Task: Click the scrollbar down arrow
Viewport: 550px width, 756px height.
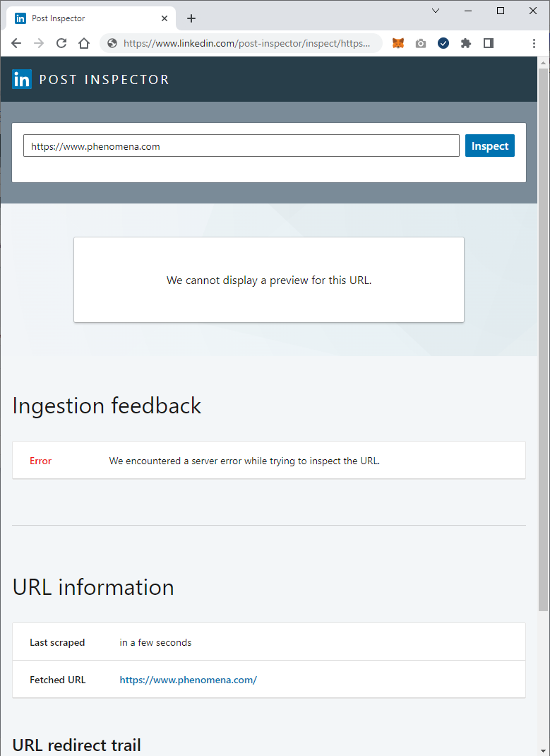Action: point(543,751)
